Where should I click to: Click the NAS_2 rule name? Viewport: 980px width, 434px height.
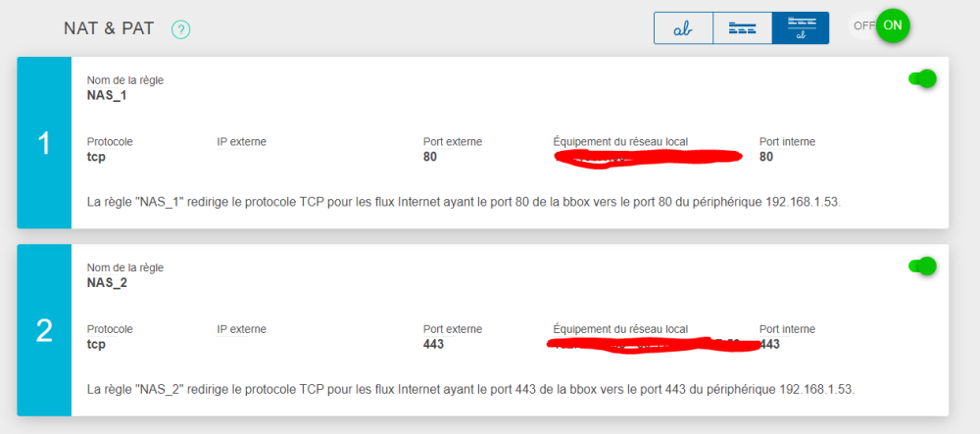point(108,283)
